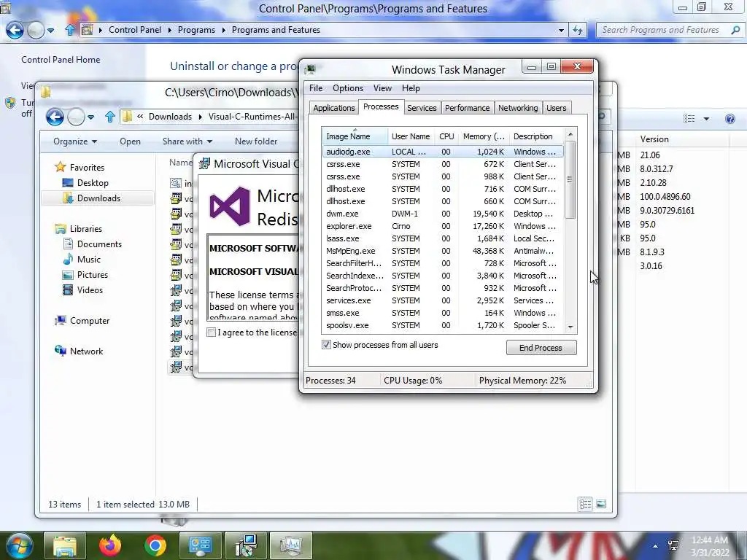The width and height of the screenshot is (747, 560).
Task: Click large icons view in Explorer status bar
Action: [601, 504]
